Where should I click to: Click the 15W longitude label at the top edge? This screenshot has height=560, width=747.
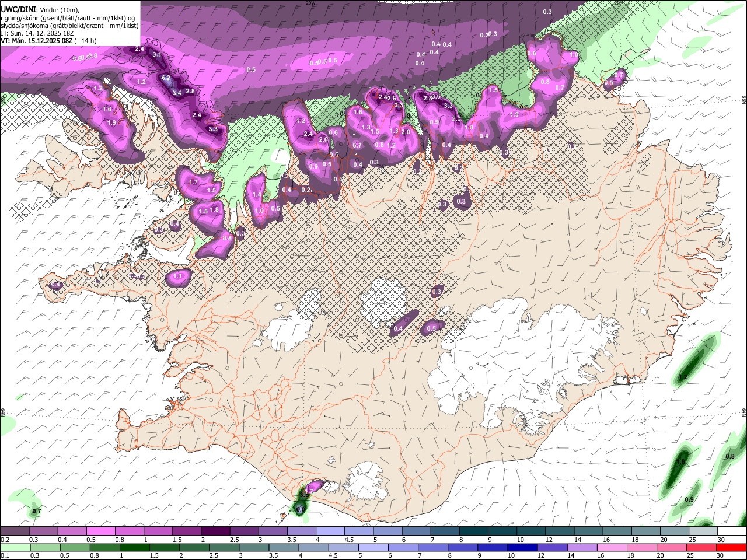[x=618, y=3]
